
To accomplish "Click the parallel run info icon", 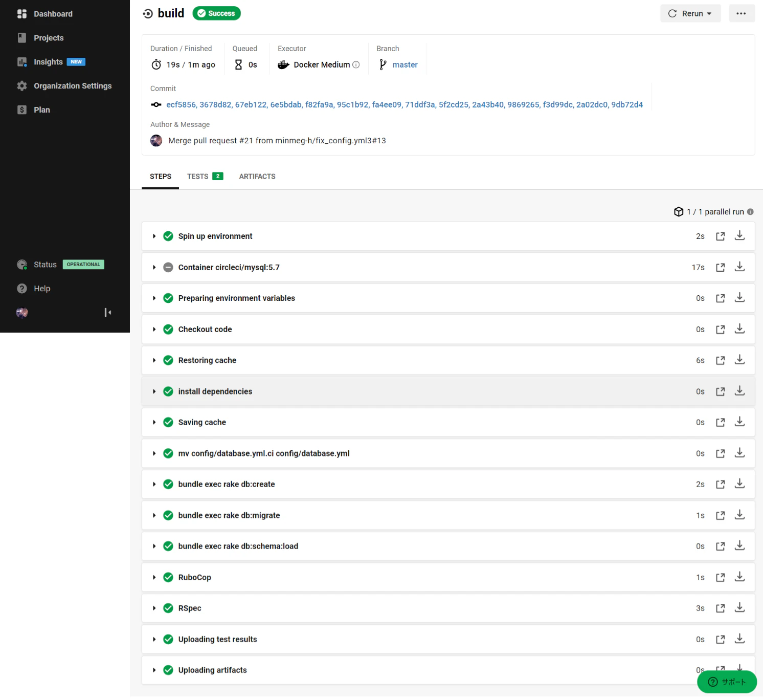I will tap(750, 212).
